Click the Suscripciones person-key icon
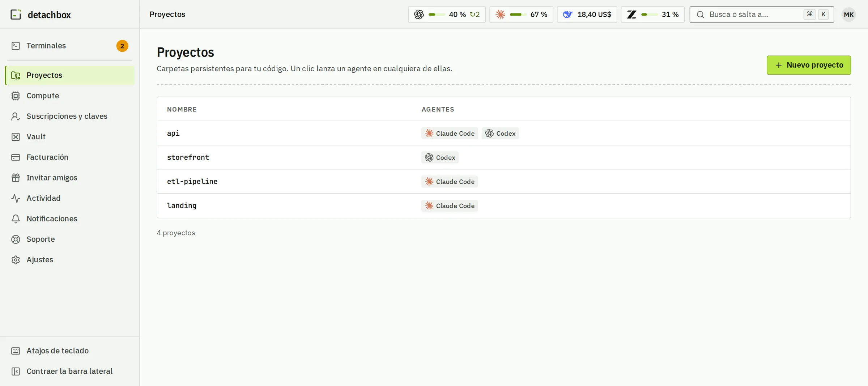Screen dimensions: 868x386 click(x=16, y=116)
